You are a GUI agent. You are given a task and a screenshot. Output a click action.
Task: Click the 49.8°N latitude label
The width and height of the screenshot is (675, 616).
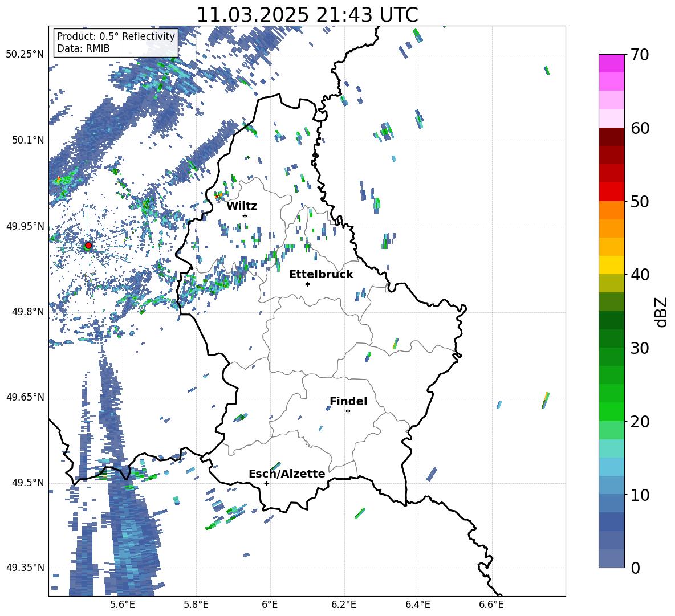coord(27,312)
